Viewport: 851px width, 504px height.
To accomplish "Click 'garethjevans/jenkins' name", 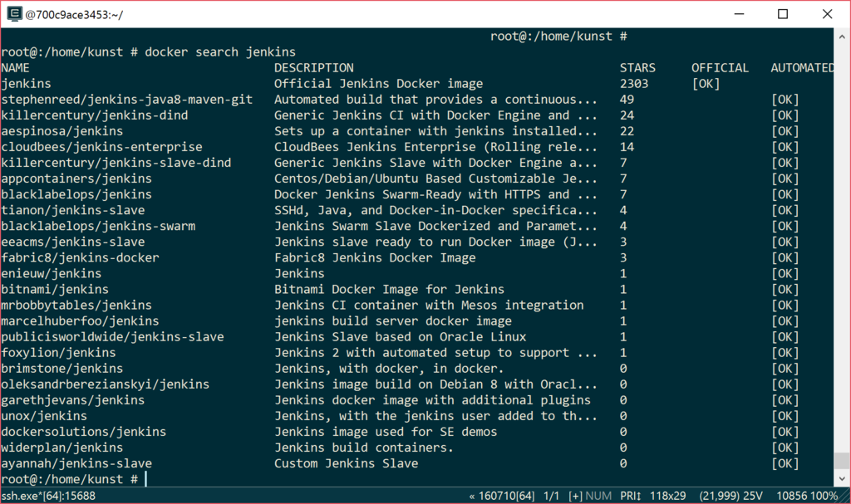I will (73, 400).
